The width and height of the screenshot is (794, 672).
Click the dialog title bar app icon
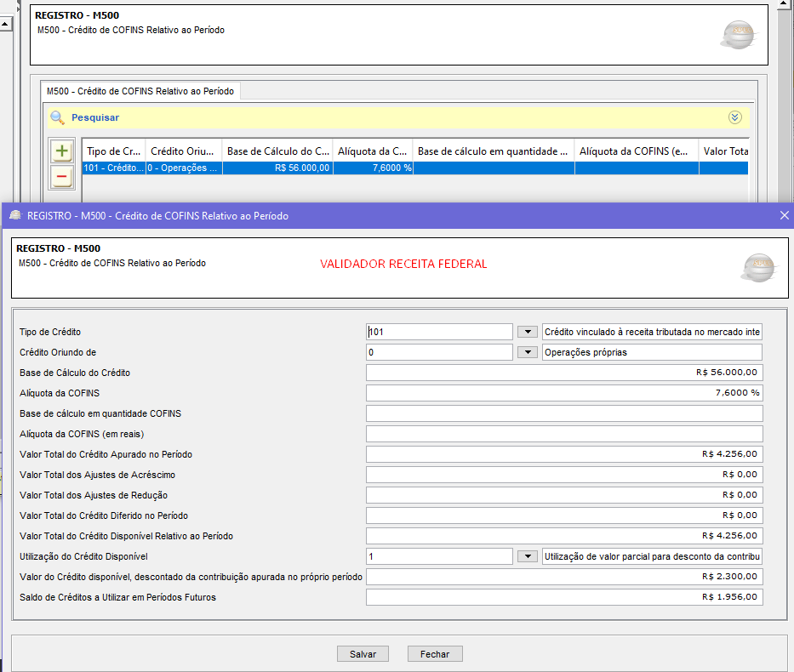coord(15,215)
